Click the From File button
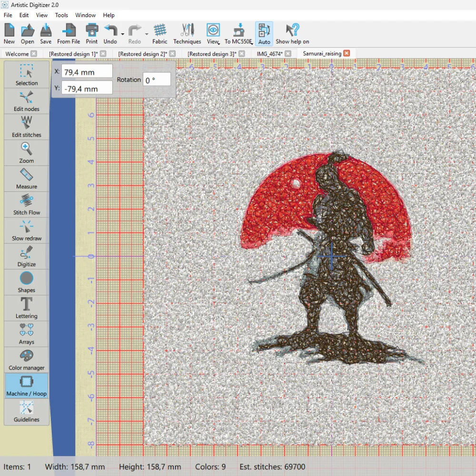 [x=69, y=33]
